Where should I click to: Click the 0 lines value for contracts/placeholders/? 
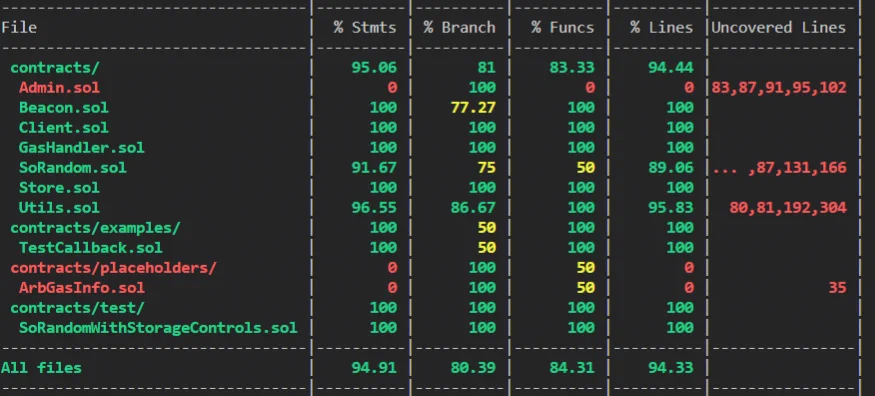point(689,268)
